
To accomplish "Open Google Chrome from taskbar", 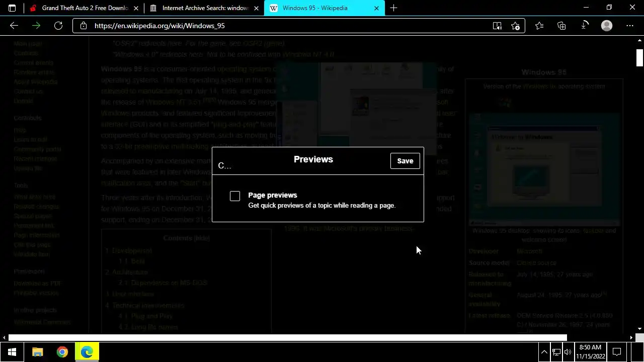I will tap(62, 352).
